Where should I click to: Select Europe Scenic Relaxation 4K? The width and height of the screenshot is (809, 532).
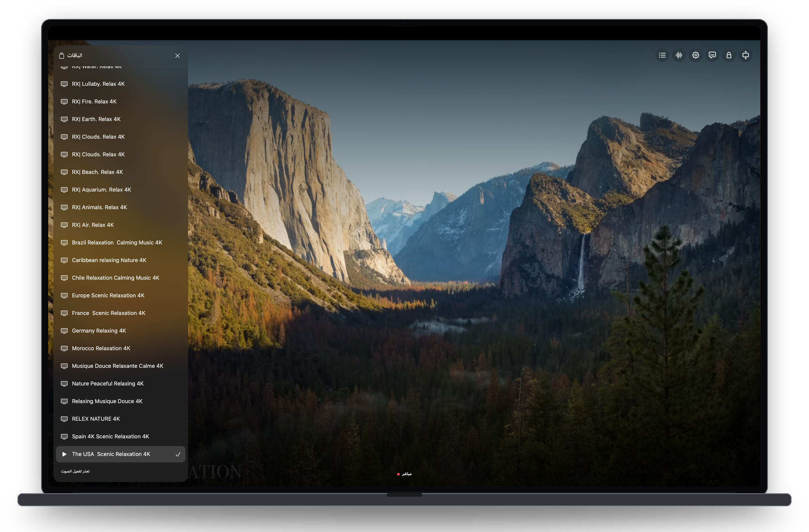pyautogui.click(x=121, y=295)
